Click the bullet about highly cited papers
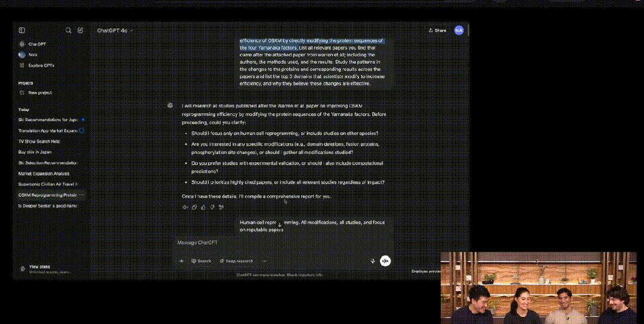Image resolution: width=644 pixels, height=324 pixels. coord(287,182)
